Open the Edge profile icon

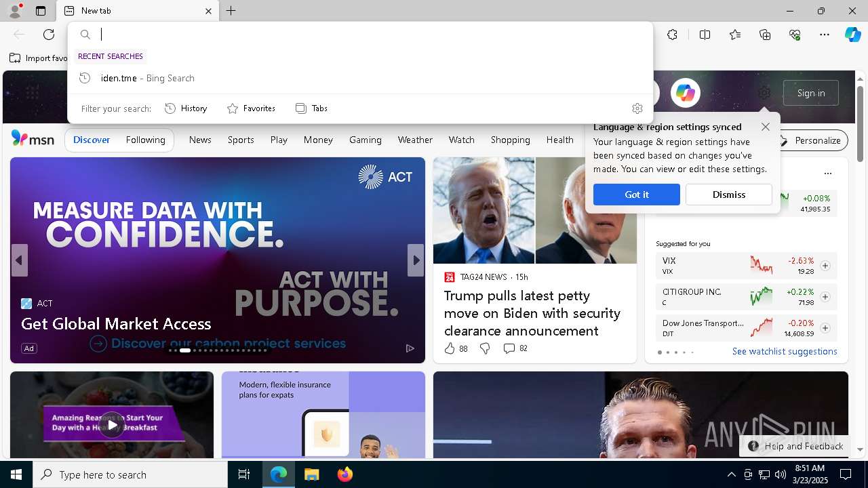(x=14, y=11)
